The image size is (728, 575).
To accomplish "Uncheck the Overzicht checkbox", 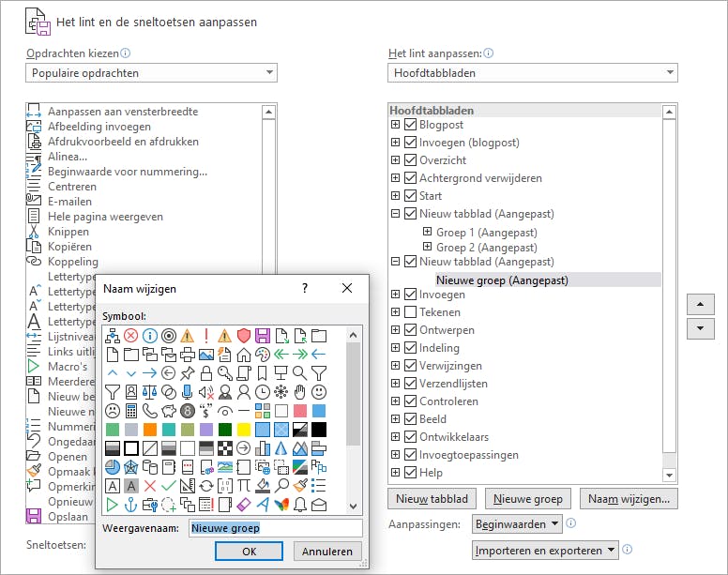I will (x=410, y=160).
